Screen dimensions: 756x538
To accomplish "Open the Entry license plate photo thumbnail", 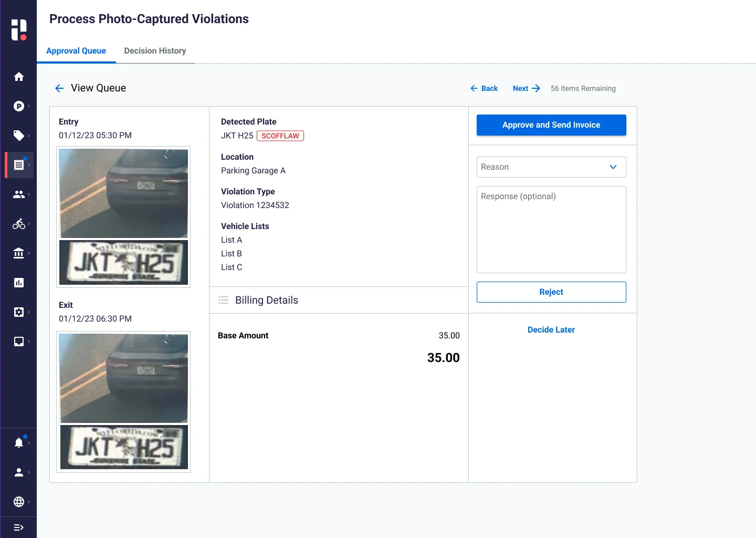I will click(x=123, y=262).
